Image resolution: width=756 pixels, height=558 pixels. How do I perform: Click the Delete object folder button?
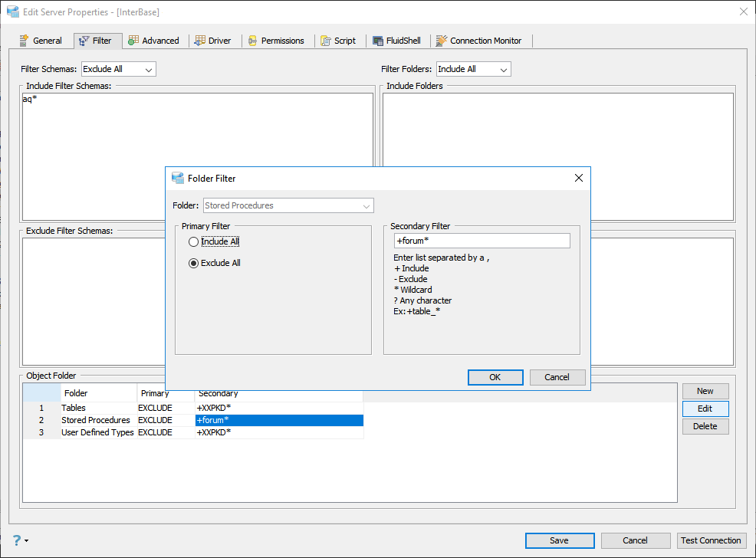[x=705, y=426]
